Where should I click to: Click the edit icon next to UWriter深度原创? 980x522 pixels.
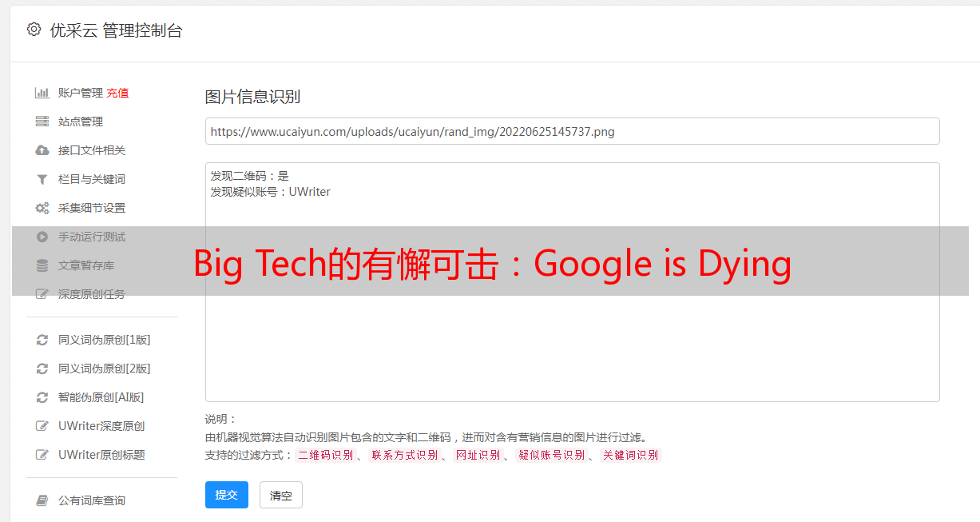point(42,426)
